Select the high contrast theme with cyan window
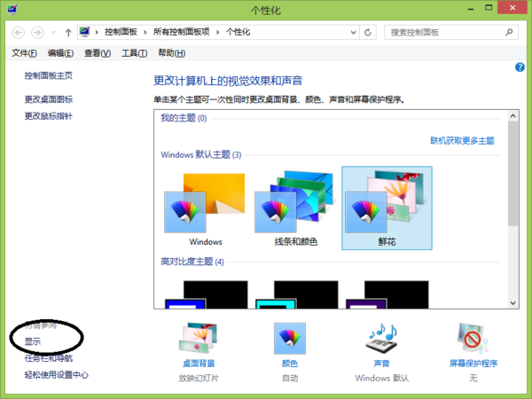This screenshot has width=532, height=399. coord(296,294)
